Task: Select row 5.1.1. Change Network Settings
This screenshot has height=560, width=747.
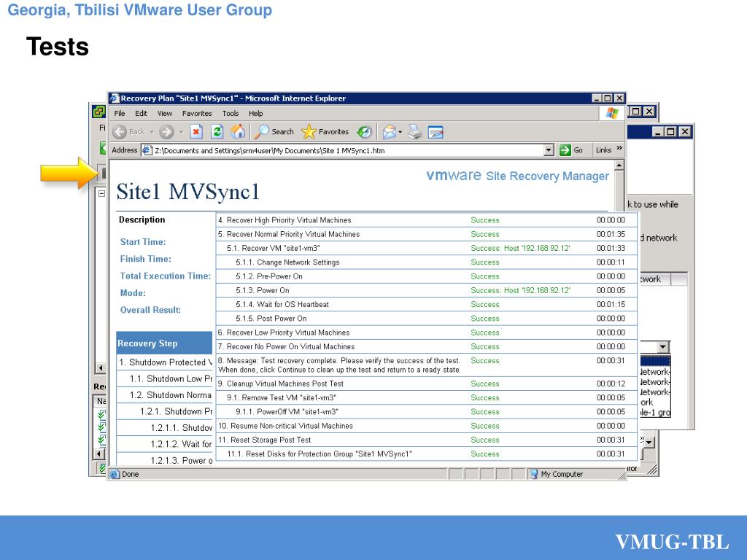Action: coord(426,262)
